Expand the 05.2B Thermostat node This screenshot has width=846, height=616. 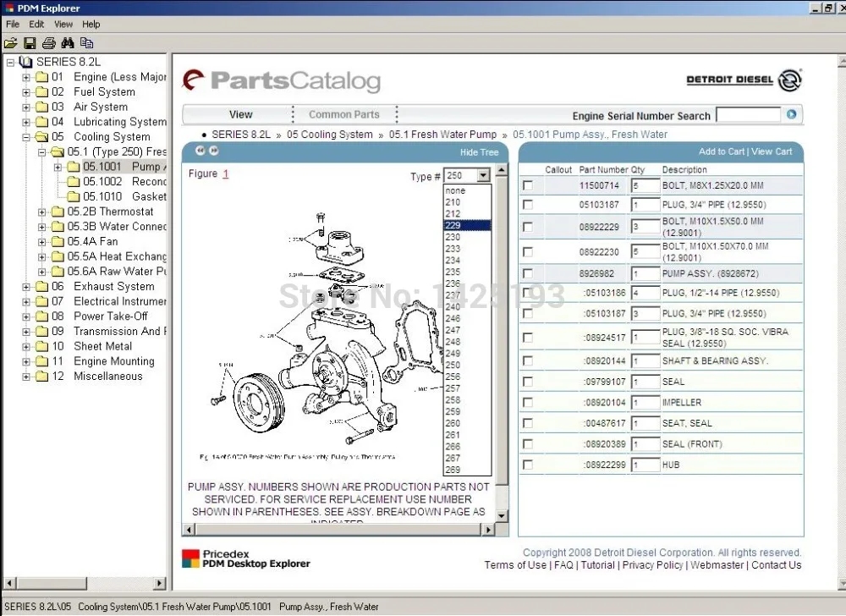(x=41, y=212)
